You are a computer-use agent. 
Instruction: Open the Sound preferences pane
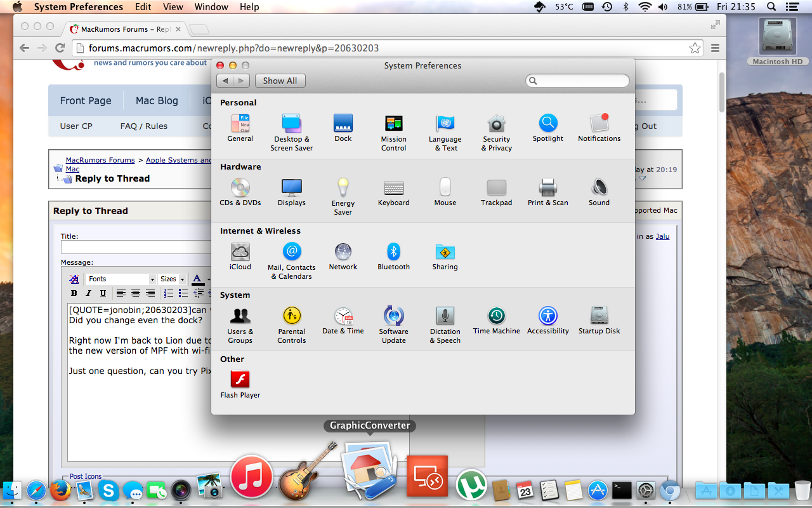[x=599, y=192]
